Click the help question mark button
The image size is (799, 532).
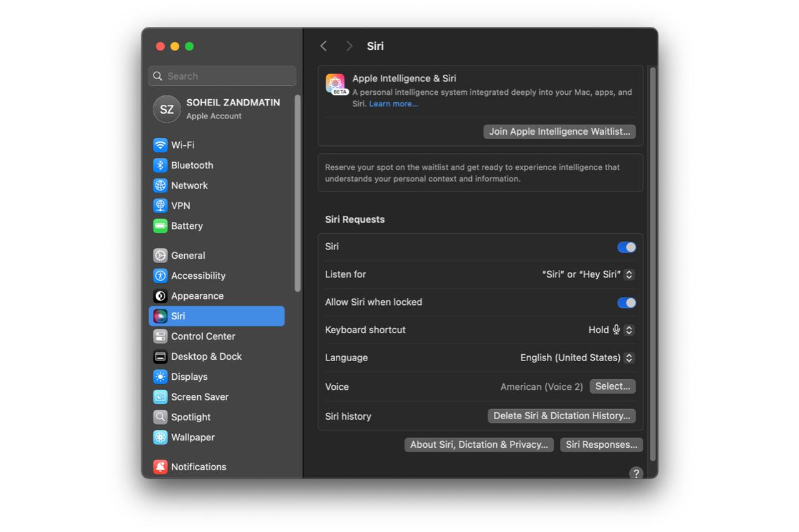point(635,473)
